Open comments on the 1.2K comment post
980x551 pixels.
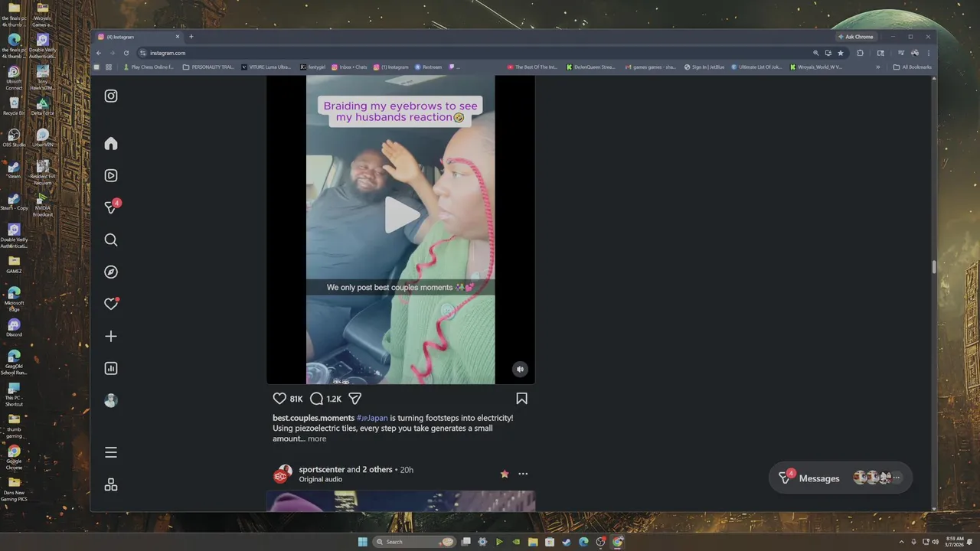pyautogui.click(x=316, y=399)
